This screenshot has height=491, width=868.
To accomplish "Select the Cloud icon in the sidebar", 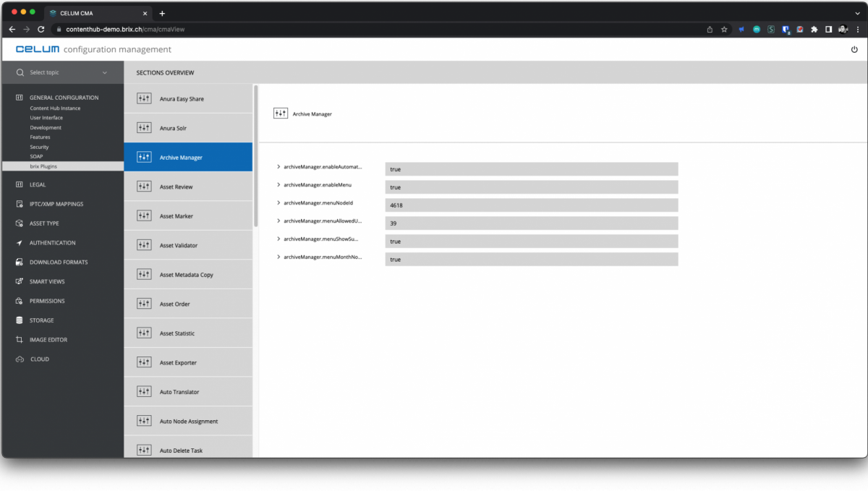I will point(20,359).
